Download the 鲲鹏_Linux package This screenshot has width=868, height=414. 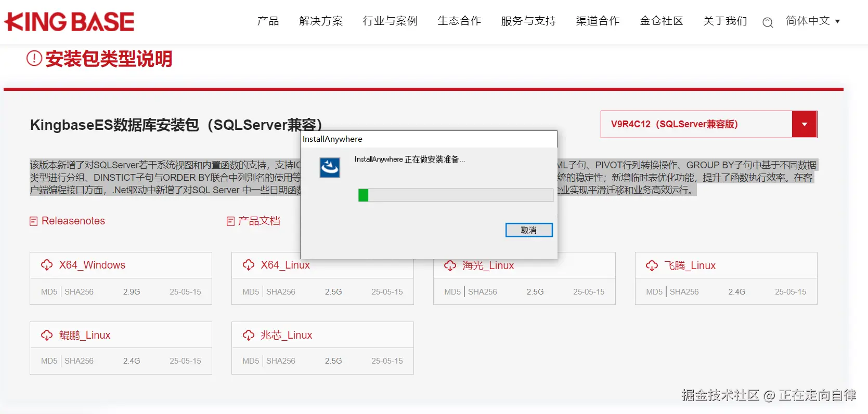coord(84,335)
